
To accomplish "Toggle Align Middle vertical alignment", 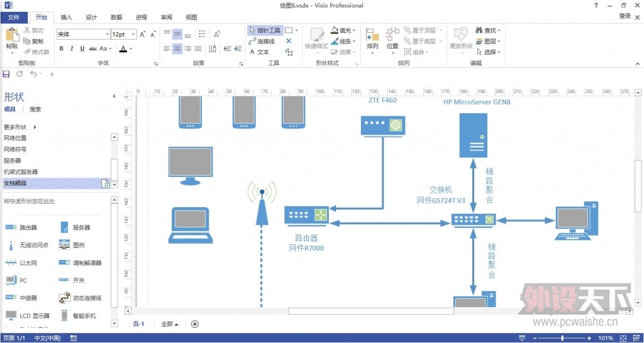I will coord(177,34).
